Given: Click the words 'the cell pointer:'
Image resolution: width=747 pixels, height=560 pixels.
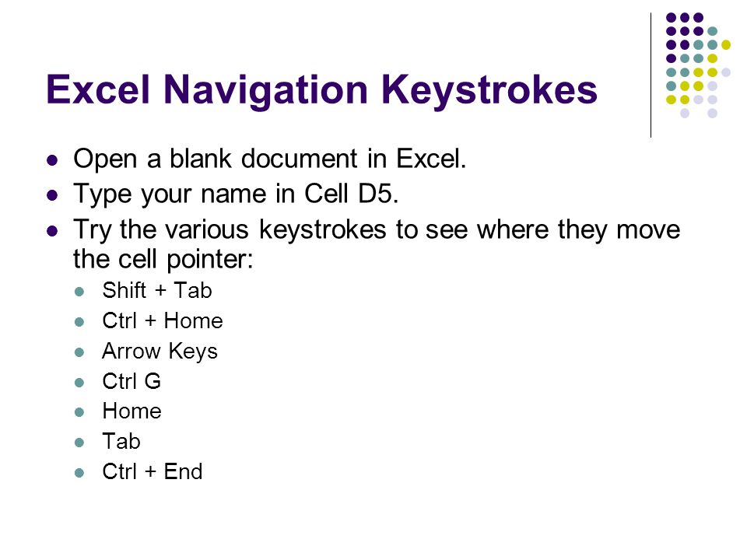Looking at the screenshot, I should [163, 260].
